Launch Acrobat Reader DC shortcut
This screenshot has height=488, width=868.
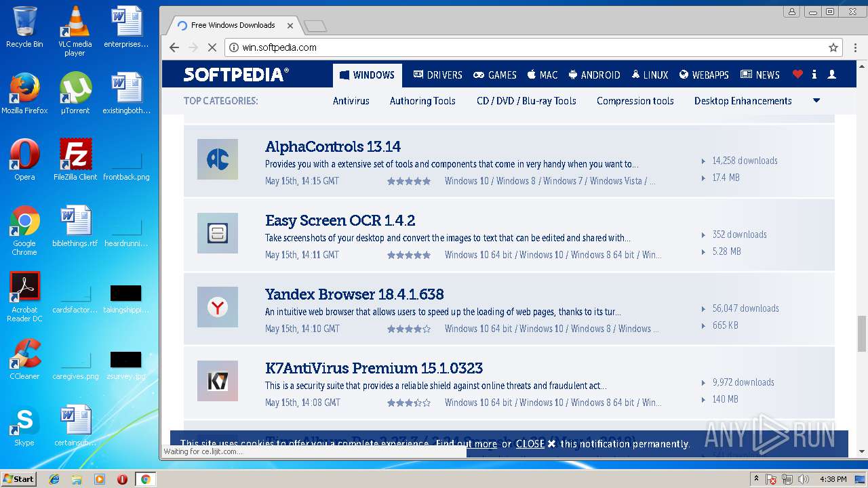click(24, 297)
